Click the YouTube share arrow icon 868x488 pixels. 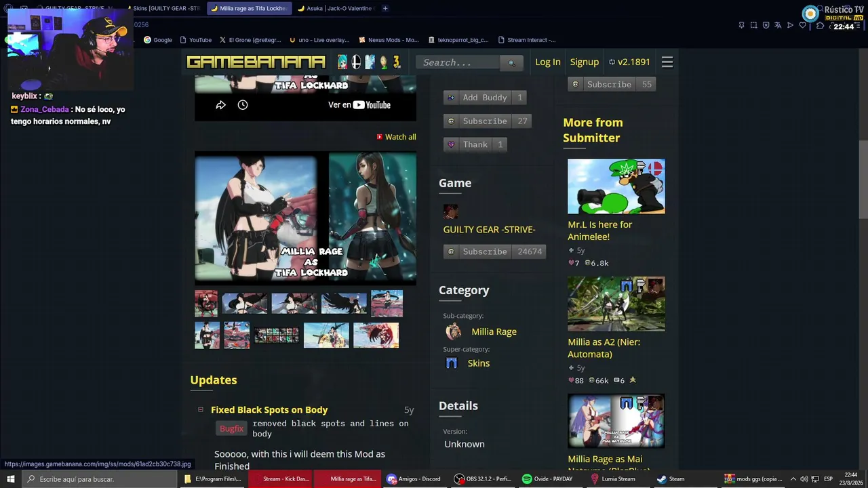220,105
